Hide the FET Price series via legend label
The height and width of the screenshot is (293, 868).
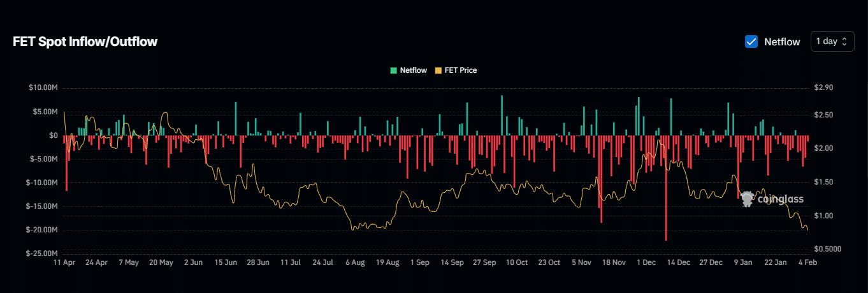pos(460,70)
